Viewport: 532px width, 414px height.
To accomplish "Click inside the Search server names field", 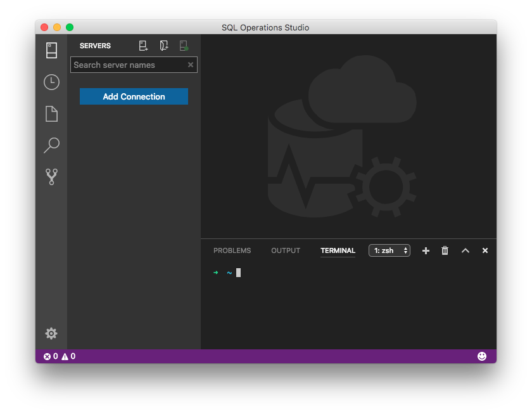I will 127,65.
